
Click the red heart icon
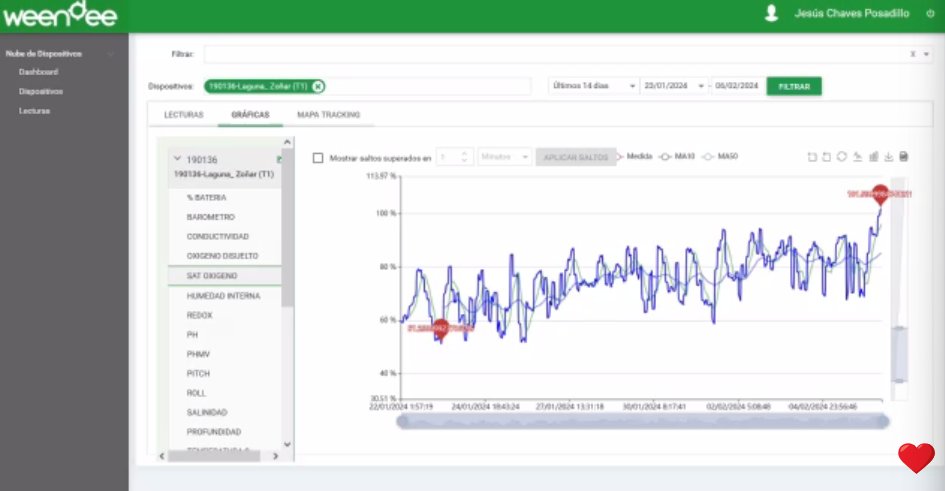(916, 458)
